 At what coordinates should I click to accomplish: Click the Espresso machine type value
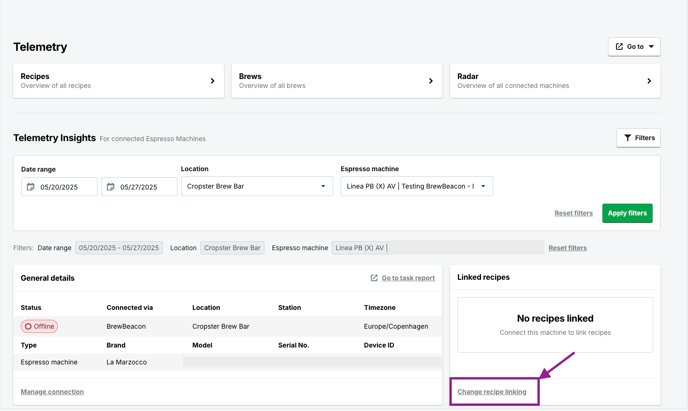coord(49,362)
